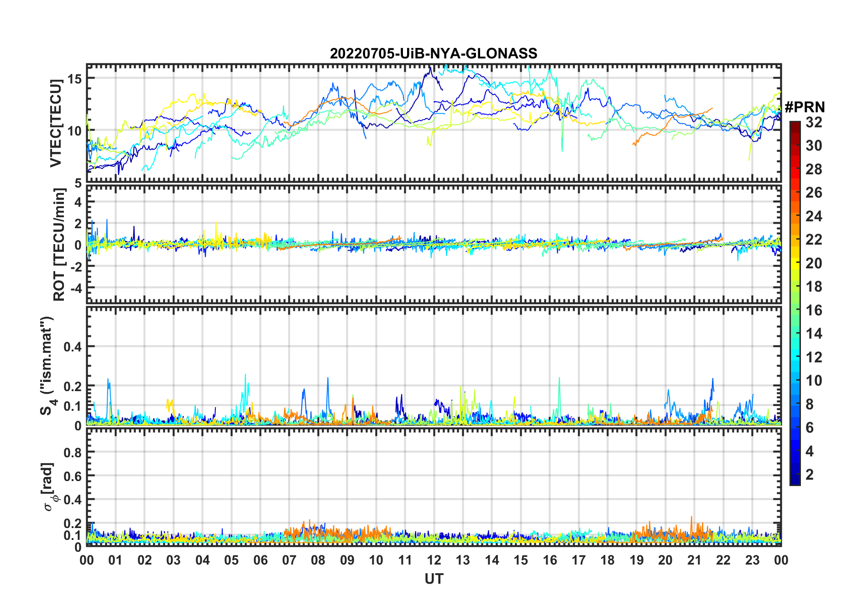Click the sigma phi y-axis tick 0.8
Viewport: 868px width, 607px height.
pos(73,452)
